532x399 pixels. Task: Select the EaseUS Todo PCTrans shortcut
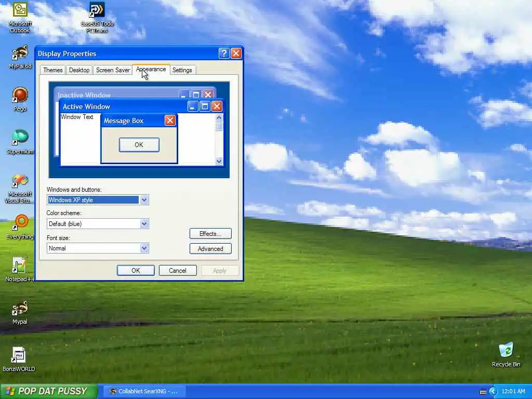97,18
